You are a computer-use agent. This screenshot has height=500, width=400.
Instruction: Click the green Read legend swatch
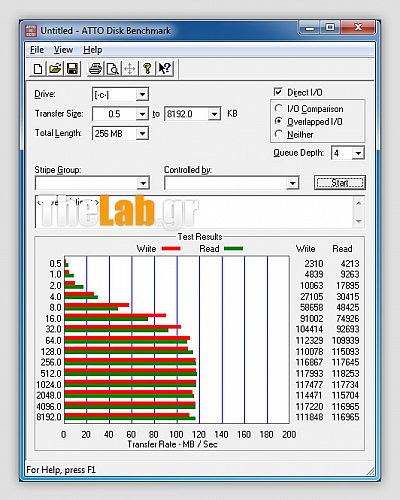[x=233, y=249]
